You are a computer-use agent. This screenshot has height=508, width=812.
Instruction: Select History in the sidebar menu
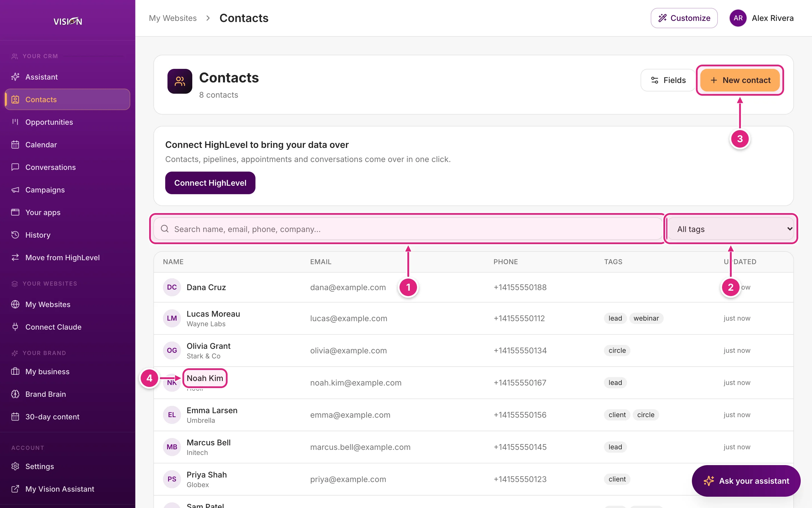[67, 235]
